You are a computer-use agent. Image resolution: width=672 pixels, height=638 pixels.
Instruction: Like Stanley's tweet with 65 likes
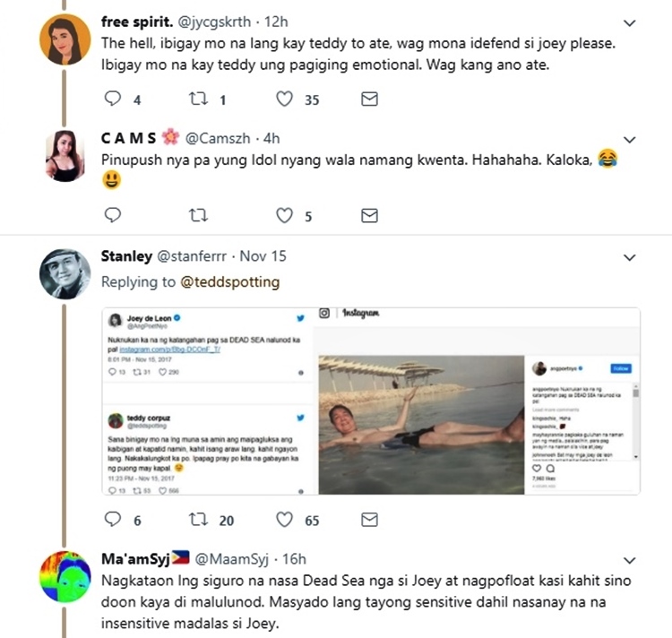pos(285,519)
